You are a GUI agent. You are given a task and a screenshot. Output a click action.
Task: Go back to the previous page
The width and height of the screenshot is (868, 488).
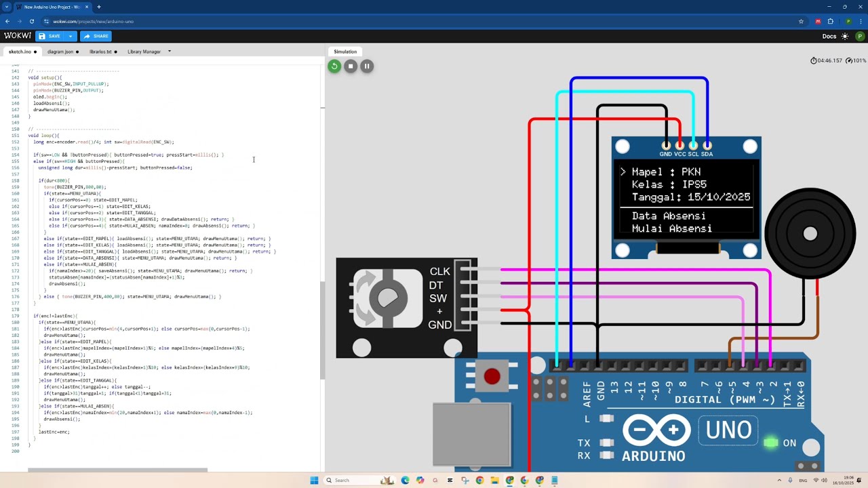(x=7, y=21)
